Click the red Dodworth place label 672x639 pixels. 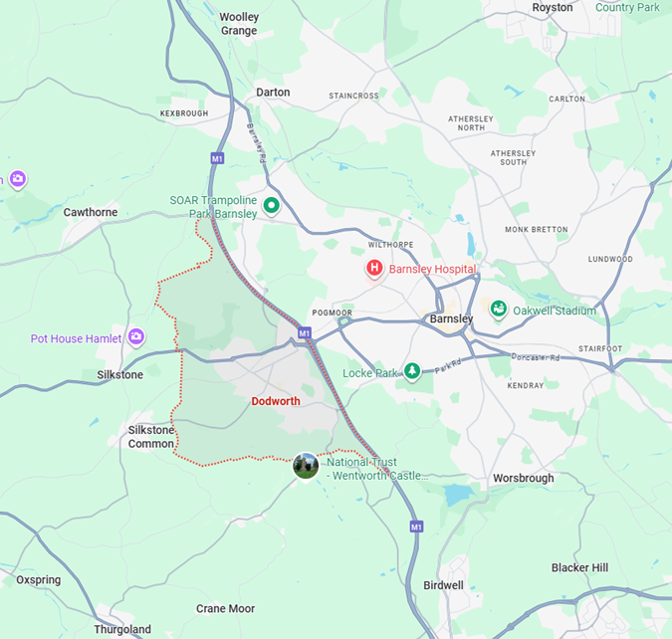click(x=276, y=401)
